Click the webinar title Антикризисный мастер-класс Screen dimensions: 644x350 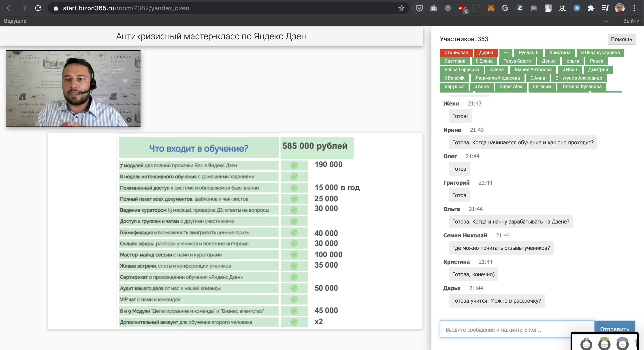coord(211,36)
